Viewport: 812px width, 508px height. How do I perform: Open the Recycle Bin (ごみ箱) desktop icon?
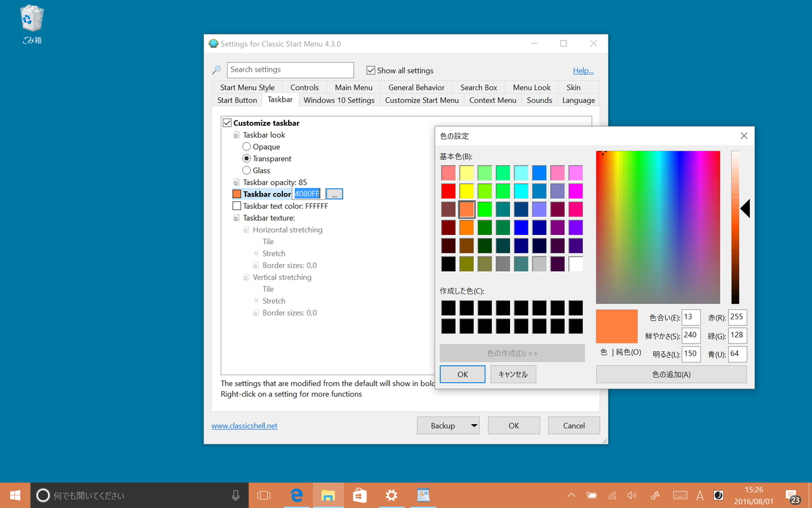click(x=32, y=25)
